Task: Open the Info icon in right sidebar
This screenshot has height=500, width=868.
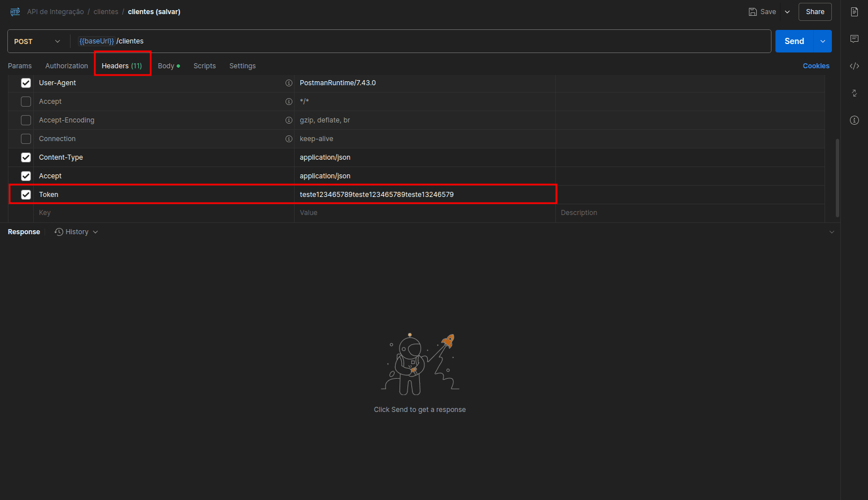Action: [x=854, y=120]
